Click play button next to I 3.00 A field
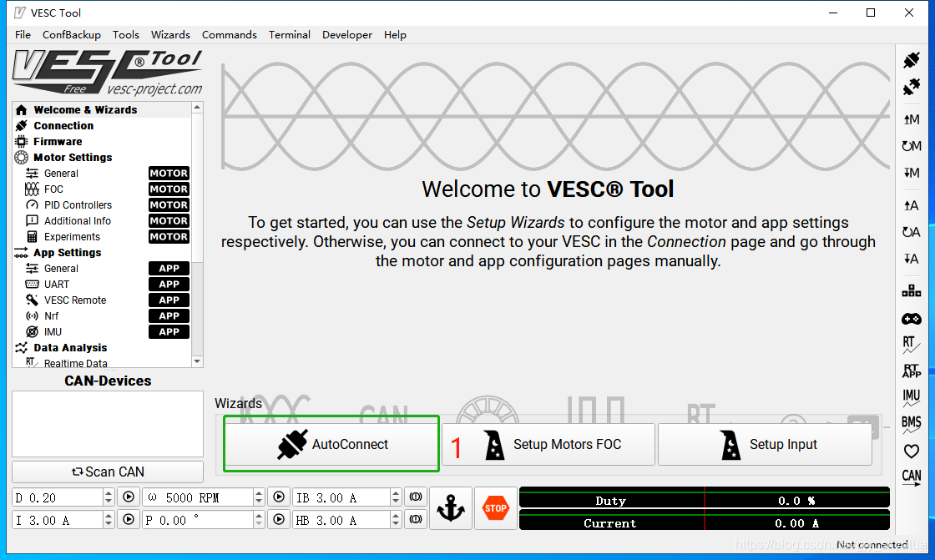The width and height of the screenshot is (935, 560). (129, 519)
